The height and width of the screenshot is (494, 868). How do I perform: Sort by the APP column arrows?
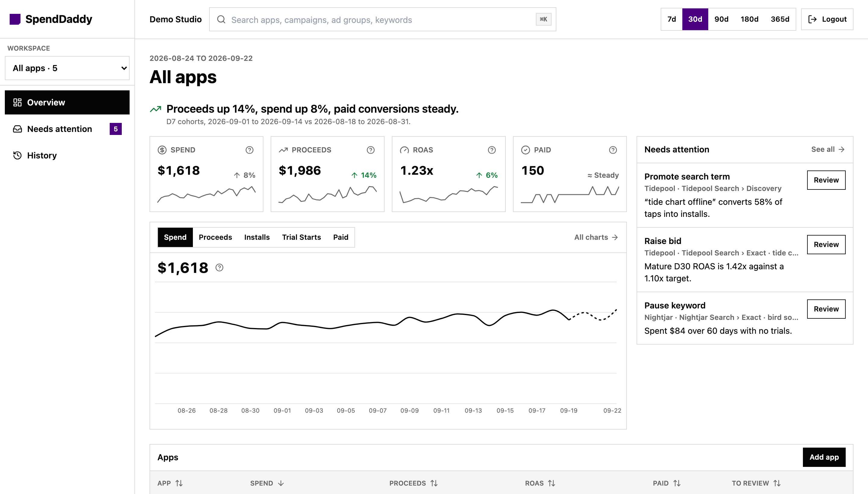coord(179,483)
